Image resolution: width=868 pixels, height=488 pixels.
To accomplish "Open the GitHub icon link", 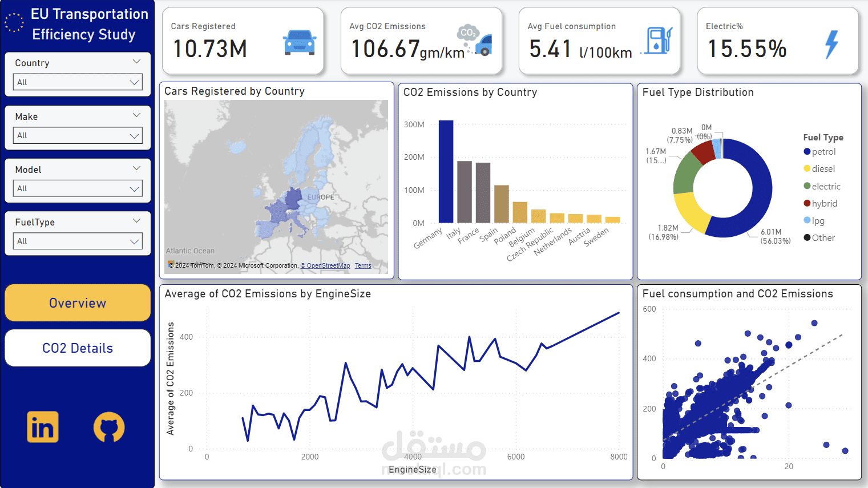I will click(109, 427).
